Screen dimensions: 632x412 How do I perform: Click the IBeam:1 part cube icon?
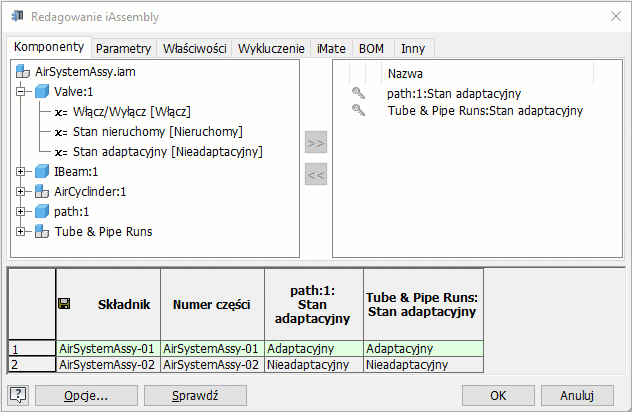(x=42, y=172)
